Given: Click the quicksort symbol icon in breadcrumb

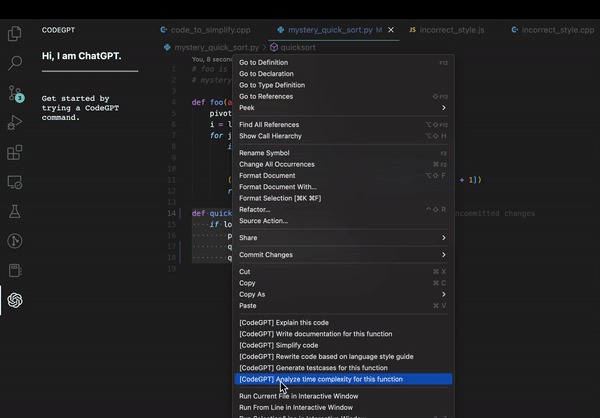Looking at the screenshot, I should (x=274, y=47).
